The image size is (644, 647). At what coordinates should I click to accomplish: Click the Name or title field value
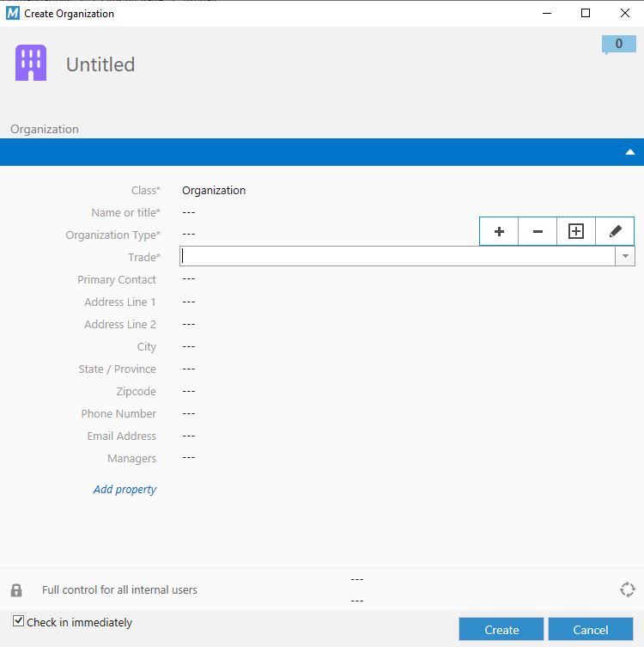189,212
